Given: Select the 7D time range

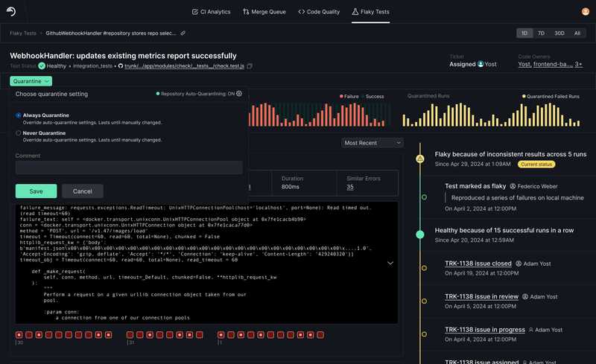Looking at the screenshot, I should point(541,33).
